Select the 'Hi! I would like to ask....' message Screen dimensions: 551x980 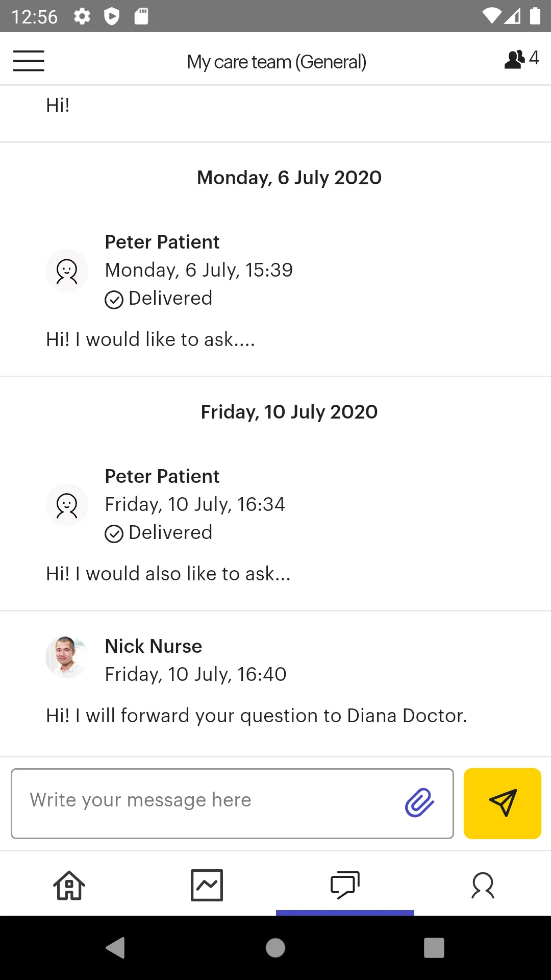[x=151, y=339]
